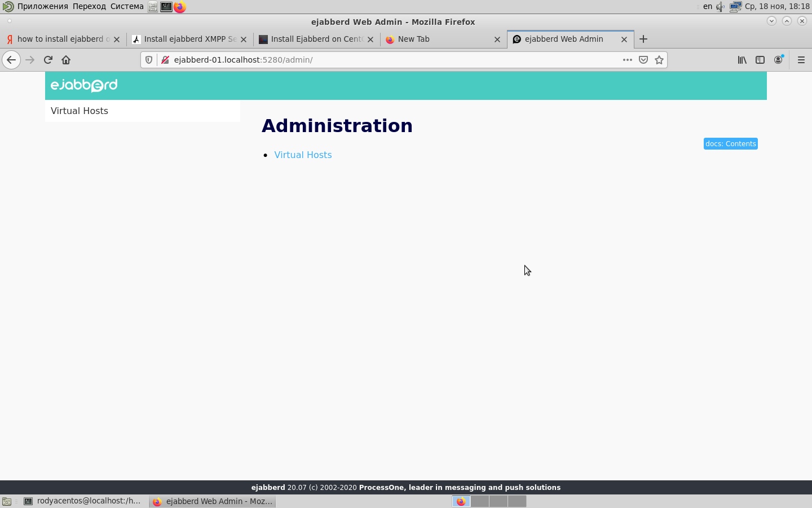Open the Приложения menu
Screen dimensions: 812x508
(43, 7)
